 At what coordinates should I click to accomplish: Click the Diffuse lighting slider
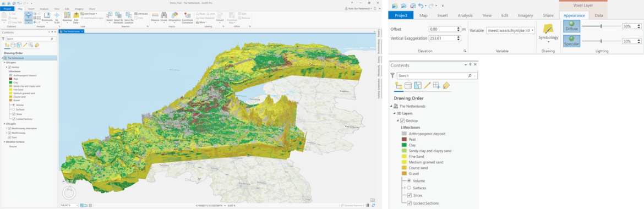pos(601,26)
